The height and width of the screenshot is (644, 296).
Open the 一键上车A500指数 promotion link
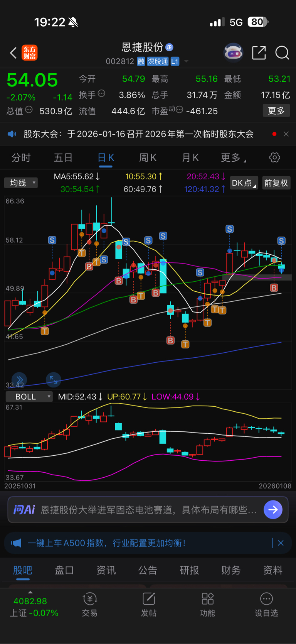click(107, 543)
